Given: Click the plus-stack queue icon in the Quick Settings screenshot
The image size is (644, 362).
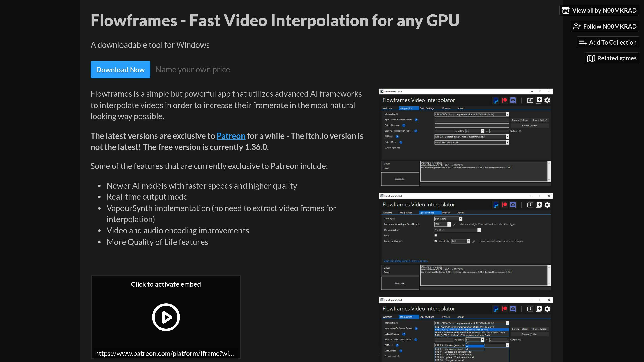Looking at the screenshot, I should [x=539, y=205].
